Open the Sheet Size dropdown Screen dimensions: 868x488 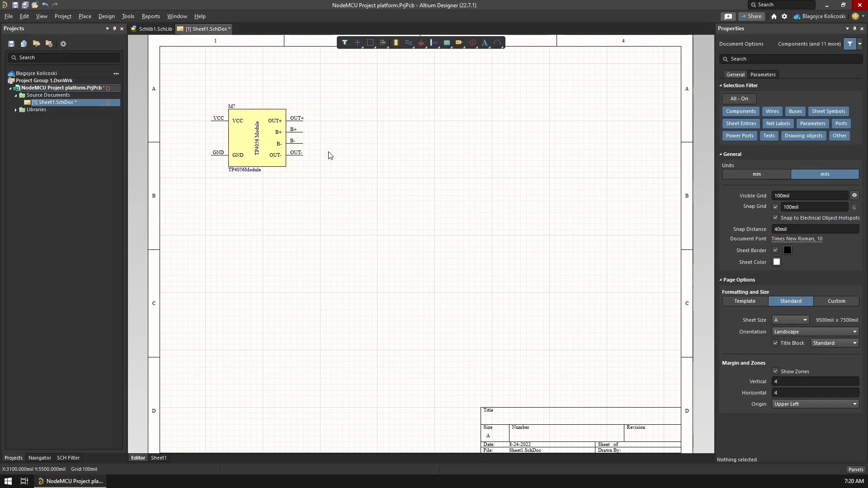click(x=790, y=320)
